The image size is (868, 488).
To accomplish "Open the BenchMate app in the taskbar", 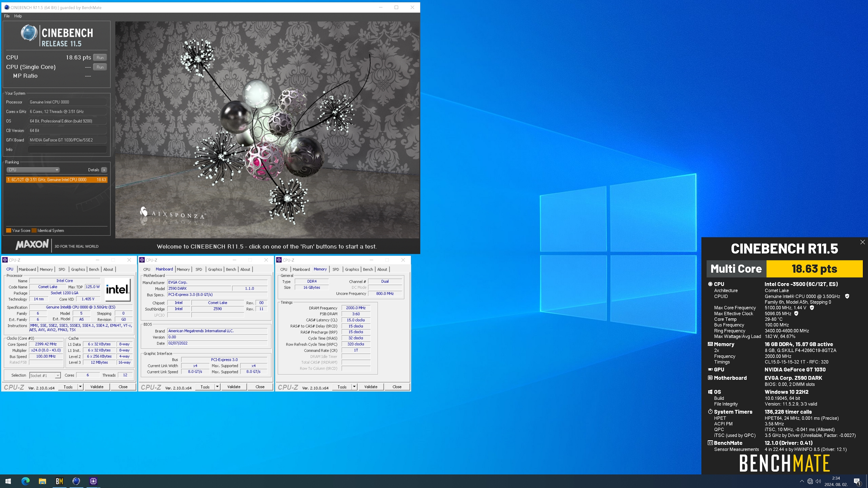I will click(x=59, y=481).
